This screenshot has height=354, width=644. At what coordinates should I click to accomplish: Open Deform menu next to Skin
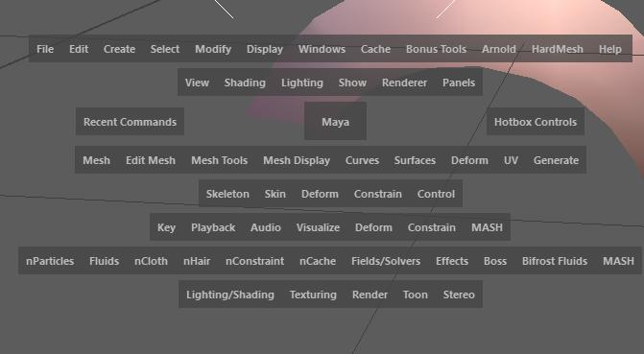[x=320, y=194]
